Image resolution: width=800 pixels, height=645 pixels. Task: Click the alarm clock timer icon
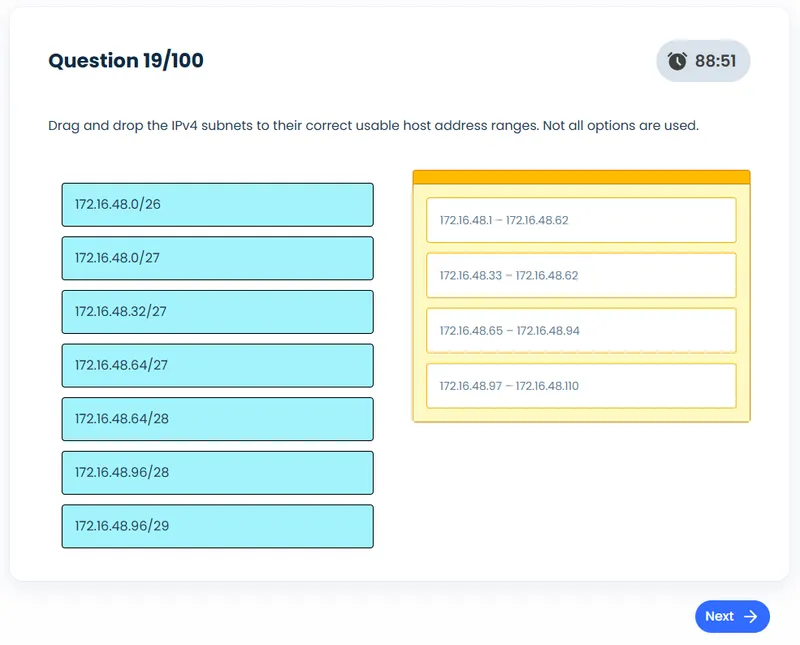click(676, 61)
